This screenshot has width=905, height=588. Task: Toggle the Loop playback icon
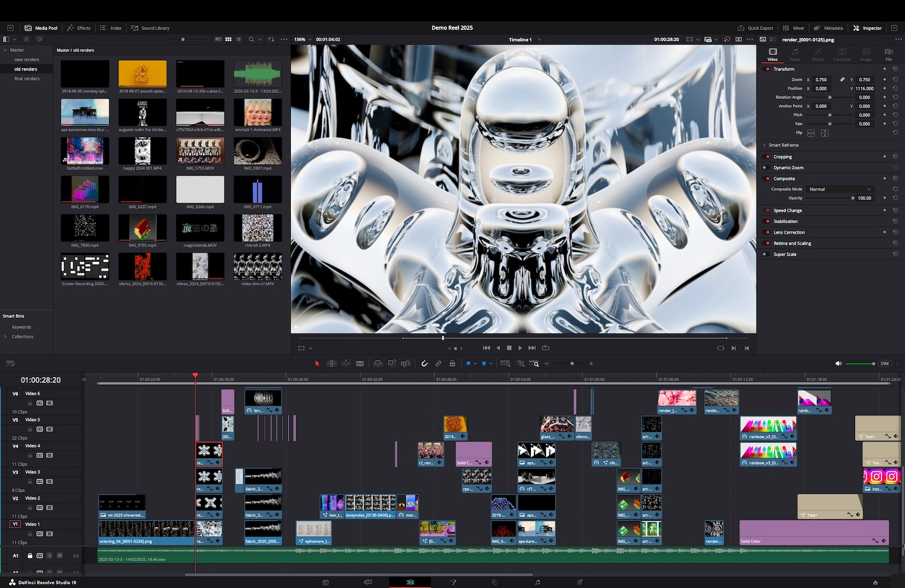pyautogui.click(x=545, y=348)
